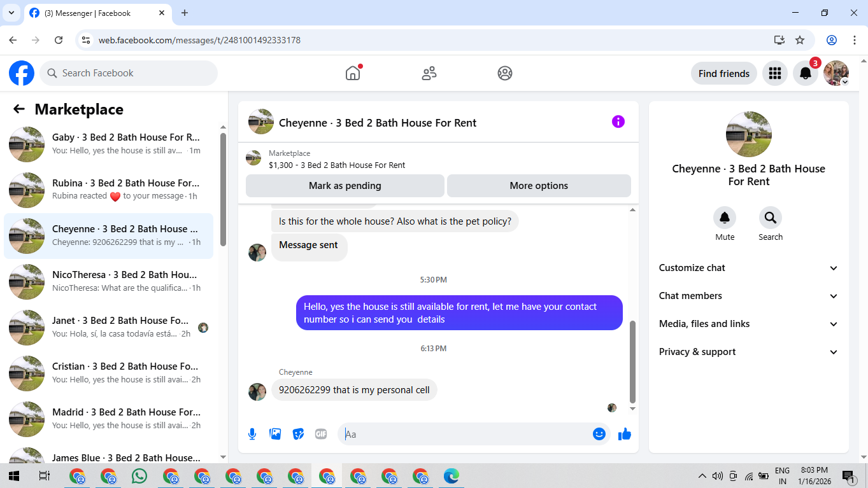Open the $1,300 Marketplace listing link
This screenshot has height=488, width=868.
[337, 165]
